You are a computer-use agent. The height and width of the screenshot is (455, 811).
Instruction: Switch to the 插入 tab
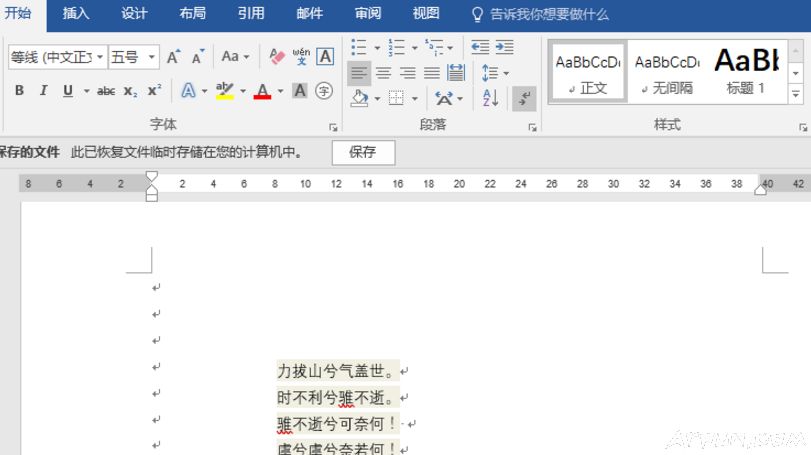click(x=76, y=14)
